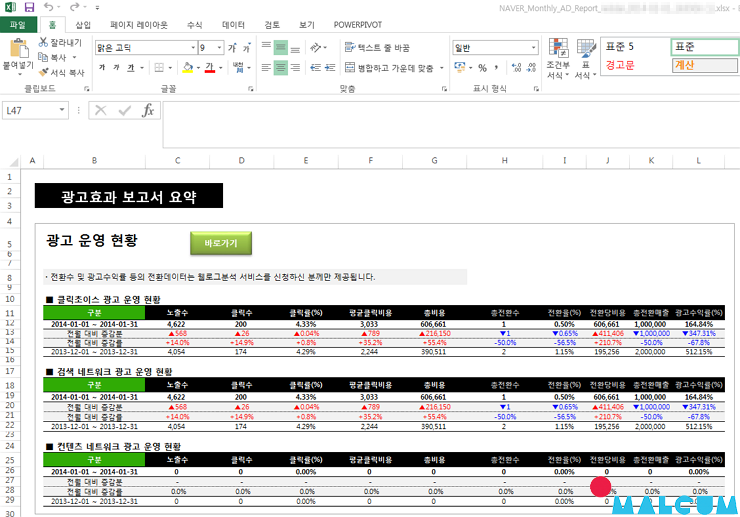The height and width of the screenshot is (517, 740).
Task: Toggle center horizontal alignment
Action: click(281, 68)
